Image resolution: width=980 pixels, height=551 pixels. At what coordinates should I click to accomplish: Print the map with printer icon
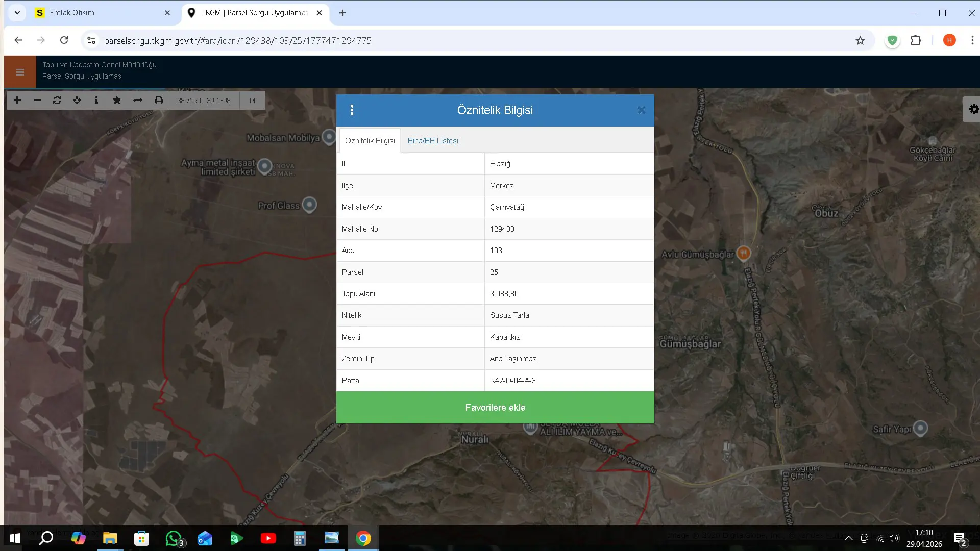[159, 101]
